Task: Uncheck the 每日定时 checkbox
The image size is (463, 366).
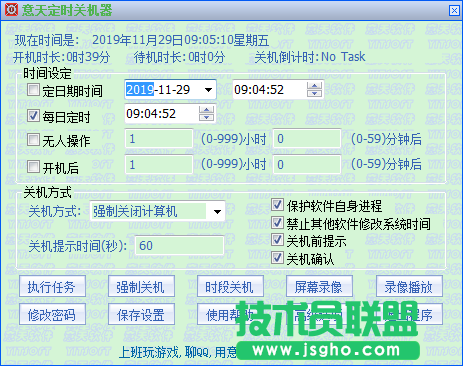Action: (33, 116)
